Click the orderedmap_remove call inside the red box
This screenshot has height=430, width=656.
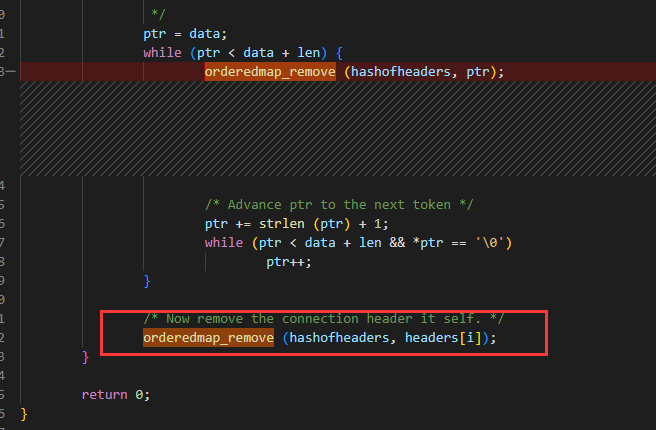pyautogui.click(x=208, y=338)
